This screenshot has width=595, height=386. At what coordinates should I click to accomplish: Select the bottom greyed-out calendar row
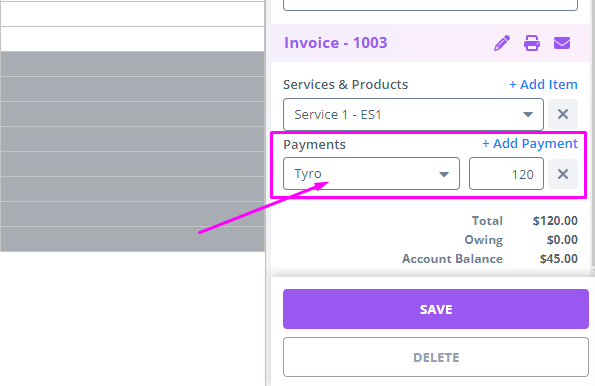(x=132, y=239)
